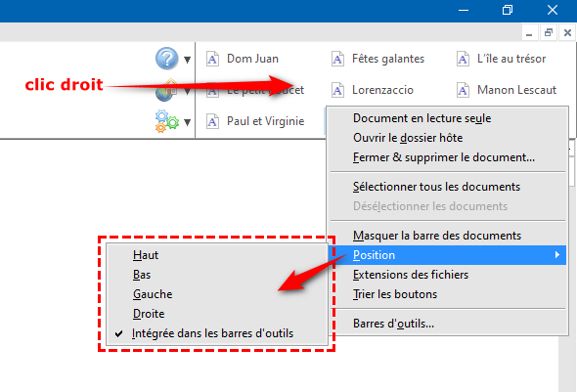Open the Manon Lescaut document
Image resolution: width=577 pixels, height=392 pixels.
507,90
